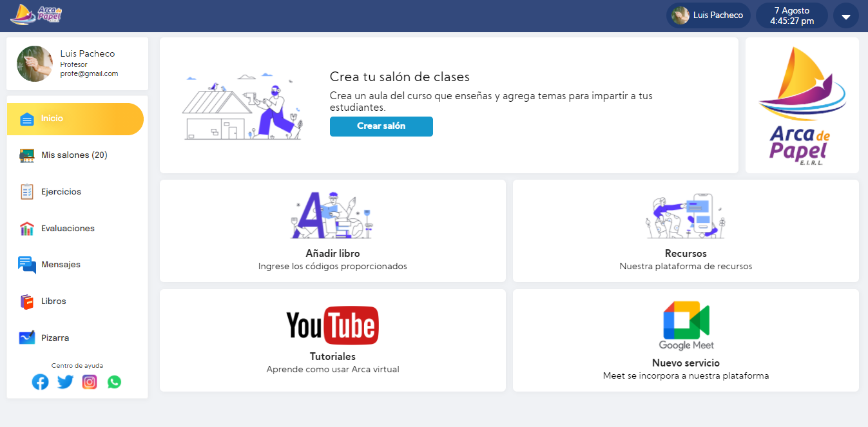Open the WhatsApp help link
This screenshot has height=427, width=868.
click(114, 382)
